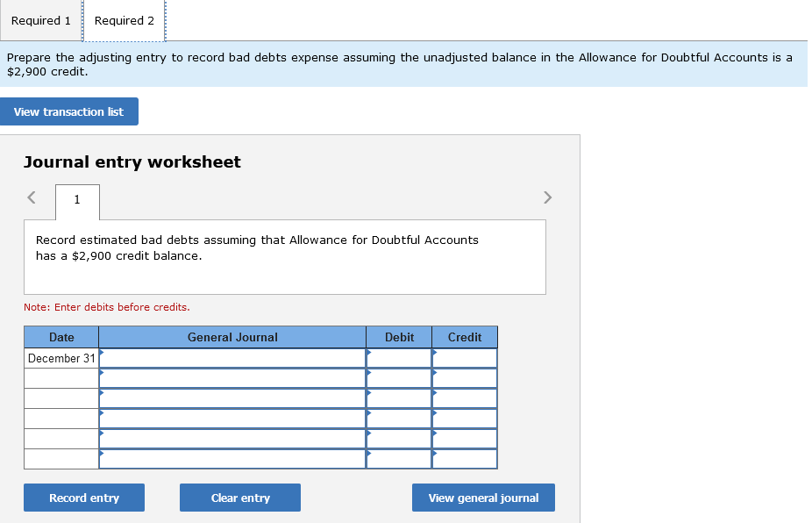Click the Debit field in the first row
The image size is (812, 523).
399,357
